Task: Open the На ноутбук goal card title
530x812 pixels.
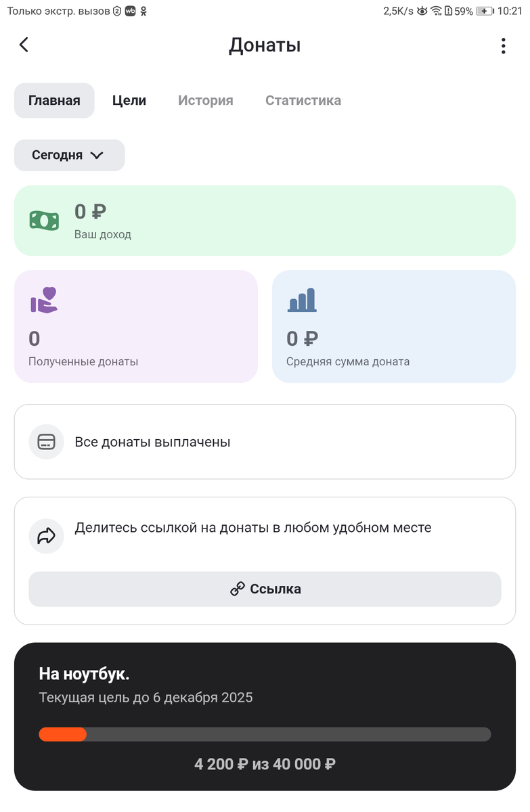Action: [x=84, y=674]
